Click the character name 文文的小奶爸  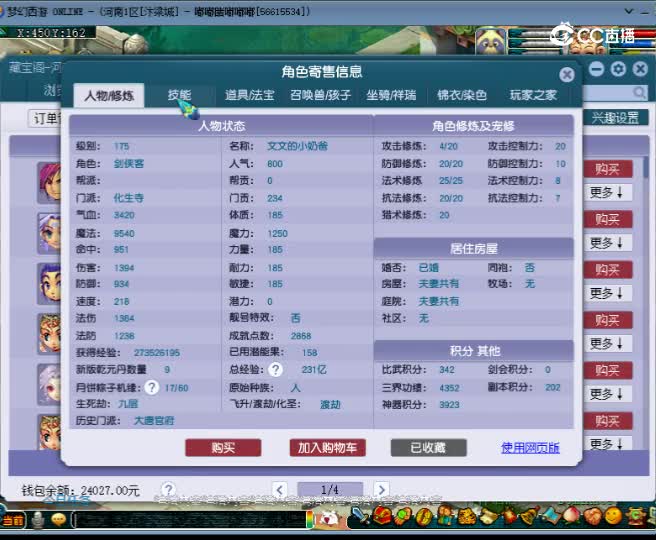pyautogui.click(x=297, y=146)
